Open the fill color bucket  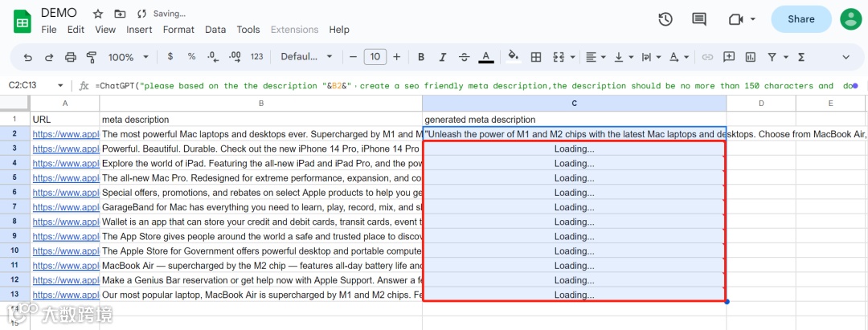tap(514, 56)
